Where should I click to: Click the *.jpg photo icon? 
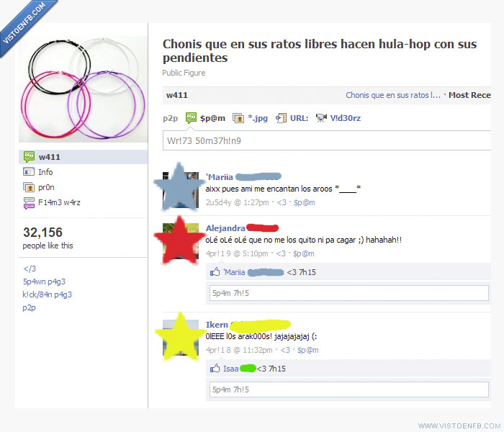(238, 118)
